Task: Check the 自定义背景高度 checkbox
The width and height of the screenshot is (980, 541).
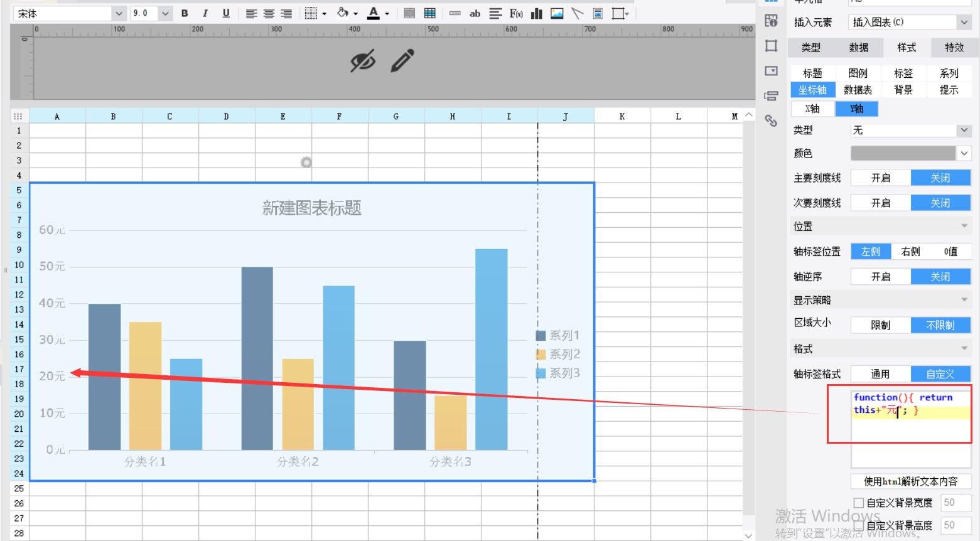Action: click(x=859, y=525)
